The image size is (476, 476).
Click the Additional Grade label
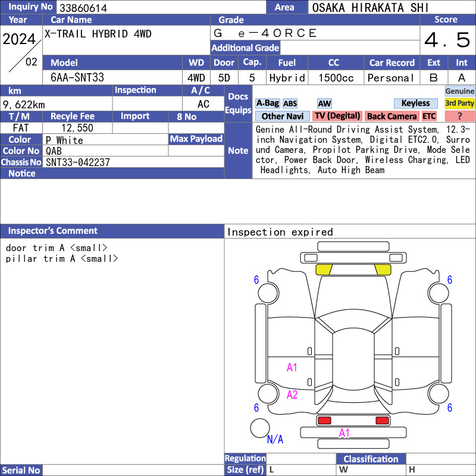245,48
